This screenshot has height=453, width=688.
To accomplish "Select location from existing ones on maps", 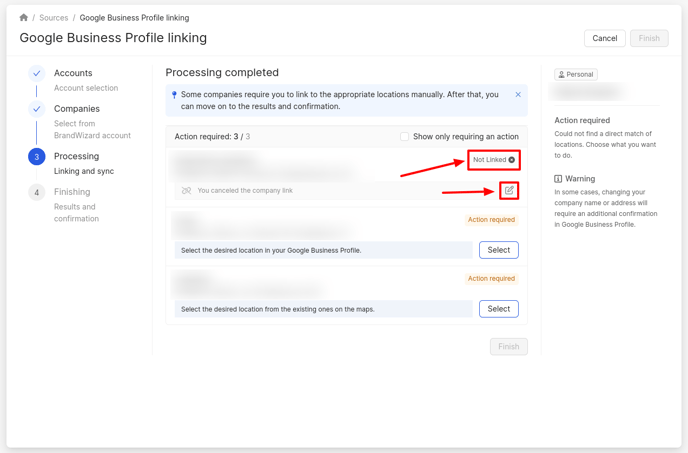I will (499, 309).
